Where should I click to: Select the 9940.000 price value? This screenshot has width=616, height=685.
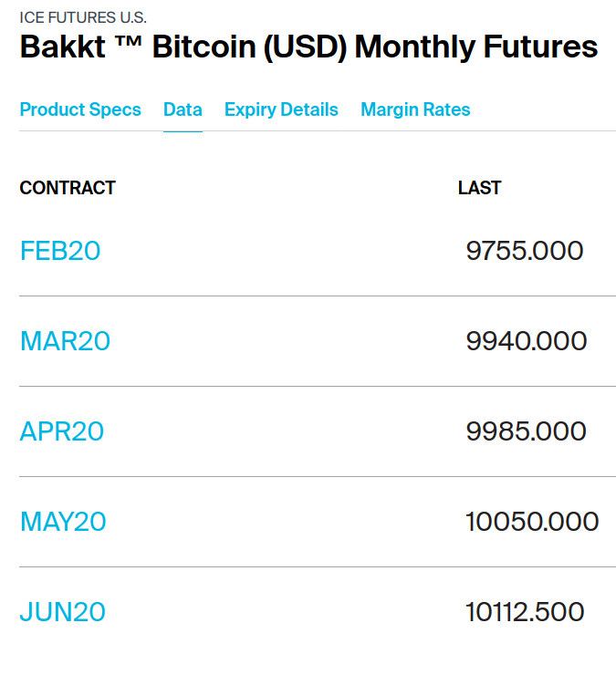[526, 341]
